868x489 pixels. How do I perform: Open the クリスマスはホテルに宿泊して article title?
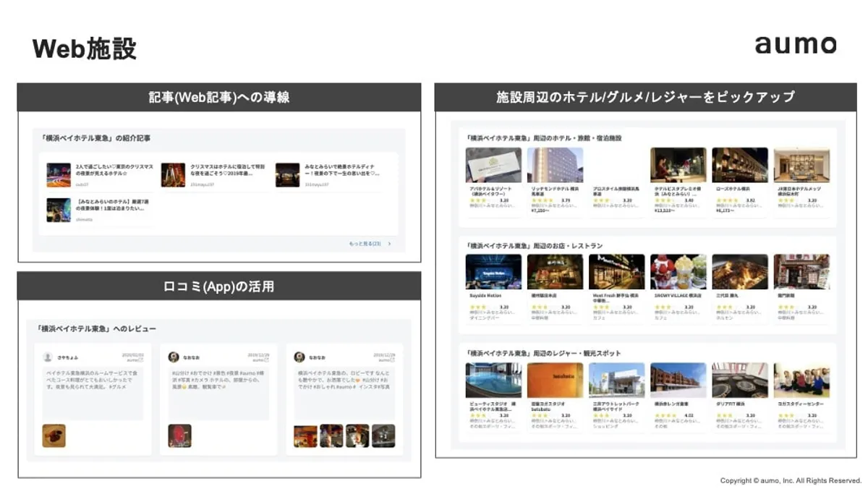[x=227, y=170]
